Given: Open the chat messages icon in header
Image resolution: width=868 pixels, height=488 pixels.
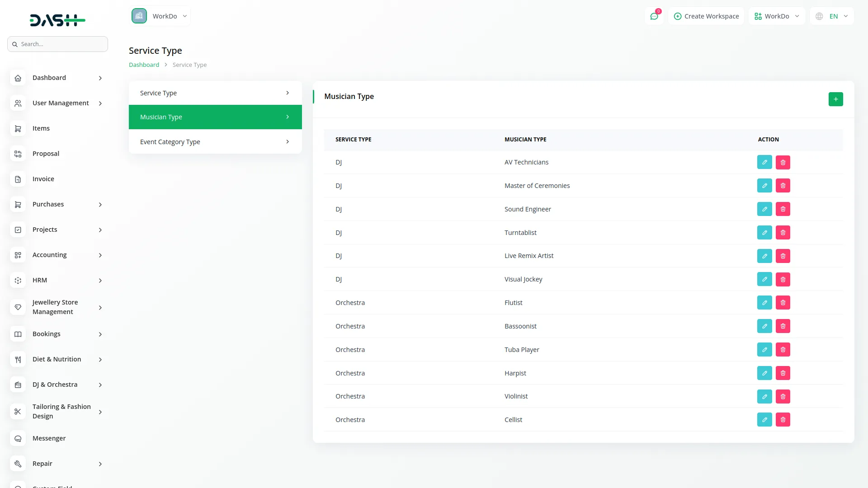Looking at the screenshot, I should click(654, 16).
